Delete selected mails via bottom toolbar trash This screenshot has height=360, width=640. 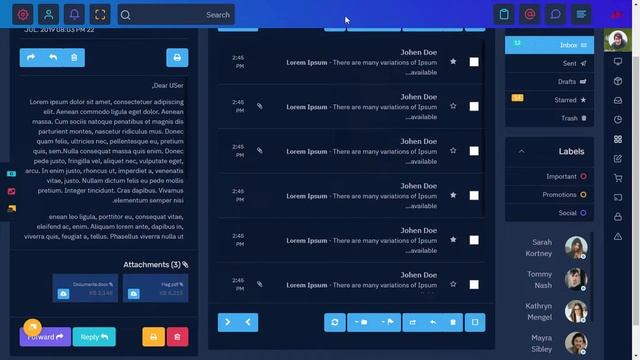(453, 322)
